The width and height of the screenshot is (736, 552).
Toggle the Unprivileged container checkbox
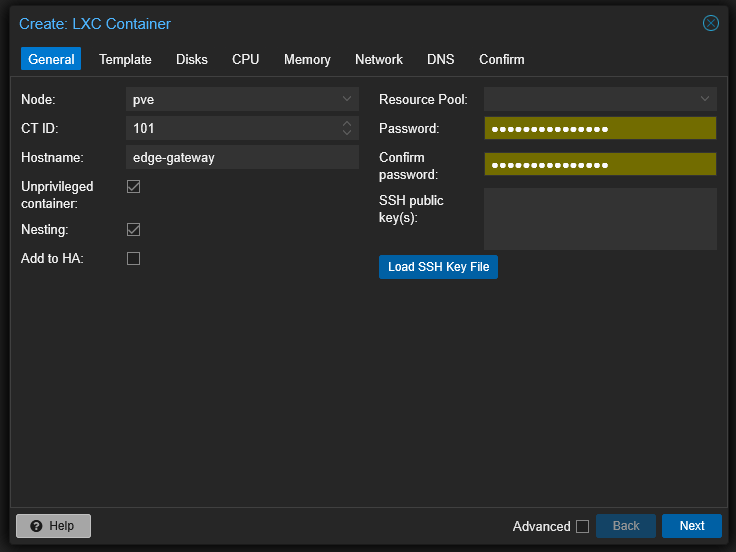pyautogui.click(x=133, y=187)
